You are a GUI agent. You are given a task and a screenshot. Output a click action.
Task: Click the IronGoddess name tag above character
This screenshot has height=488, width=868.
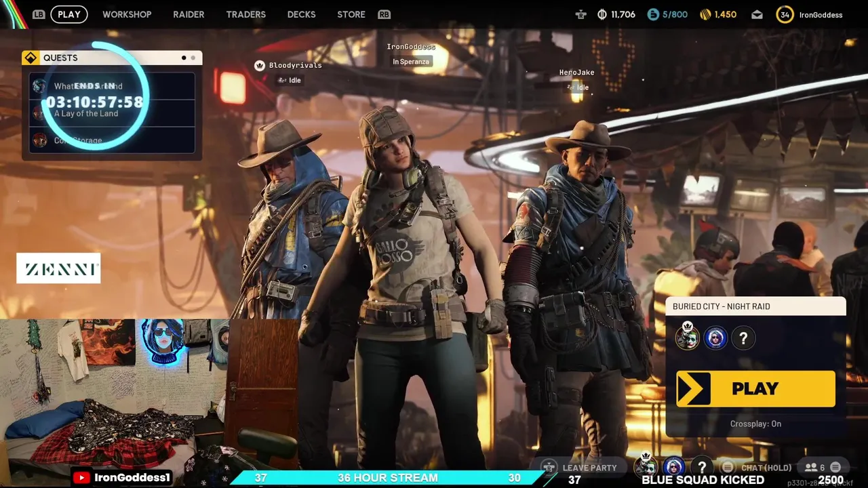click(411, 47)
